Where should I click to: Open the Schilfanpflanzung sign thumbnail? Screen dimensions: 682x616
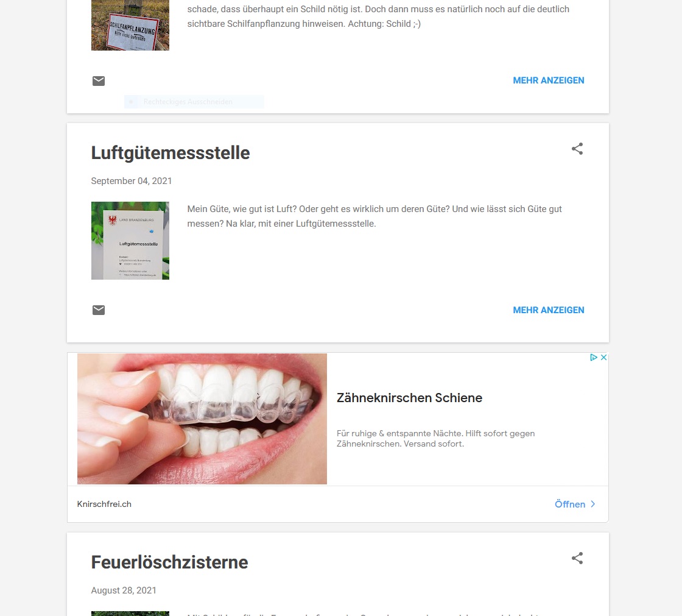(x=130, y=25)
